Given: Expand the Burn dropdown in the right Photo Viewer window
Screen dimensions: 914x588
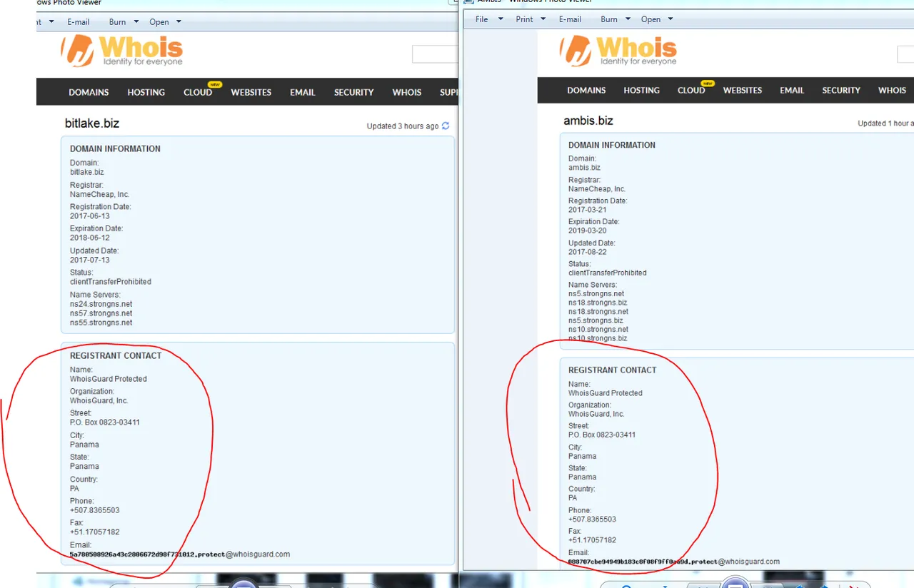Looking at the screenshot, I should coord(616,19).
